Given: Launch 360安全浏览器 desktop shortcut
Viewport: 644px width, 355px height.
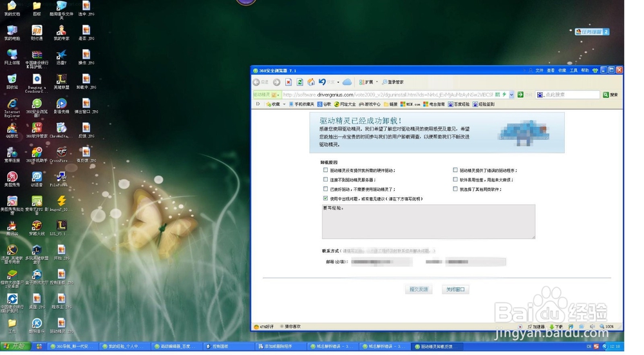Looking at the screenshot, I should [37, 108].
